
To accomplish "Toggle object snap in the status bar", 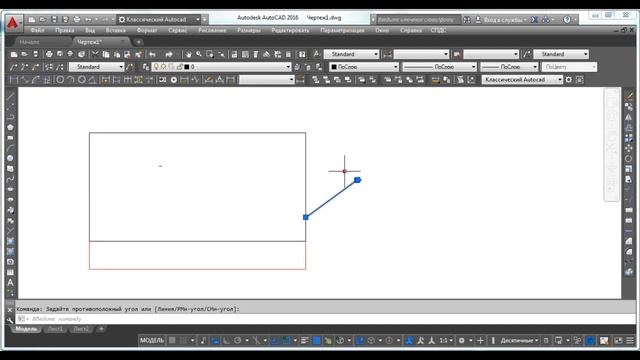I will [287, 340].
